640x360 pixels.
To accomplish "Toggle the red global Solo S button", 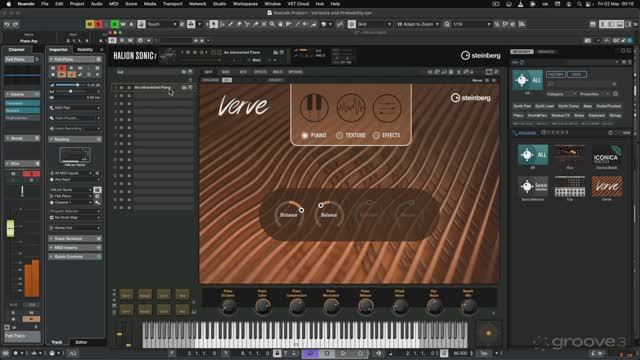I will tap(98, 24).
